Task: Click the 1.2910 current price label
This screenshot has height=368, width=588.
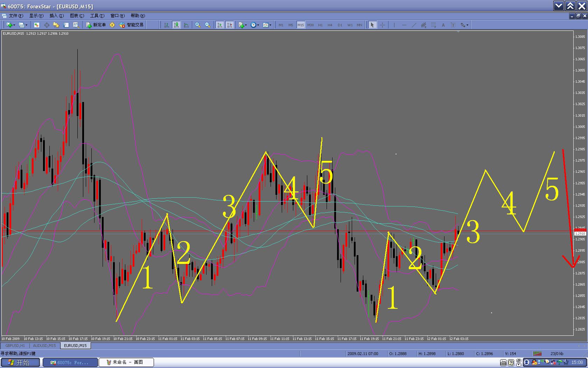Action: click(580, 233)
